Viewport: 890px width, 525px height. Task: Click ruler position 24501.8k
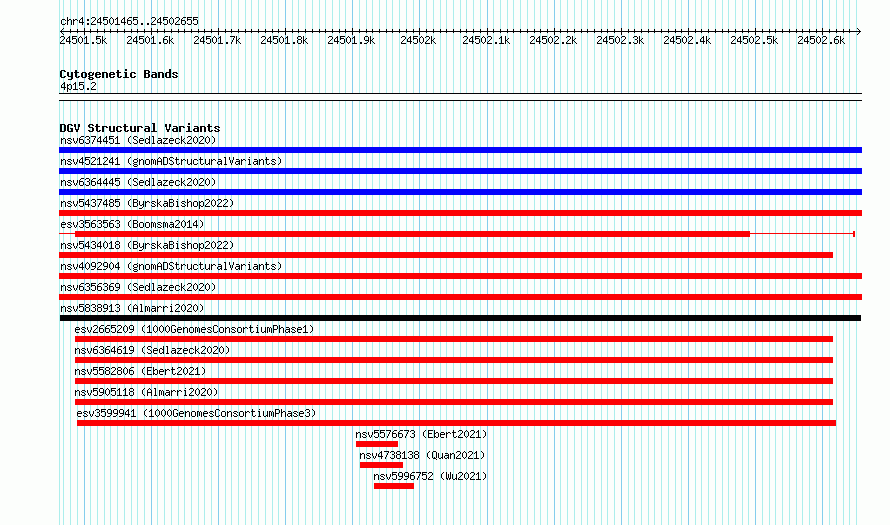284,40
